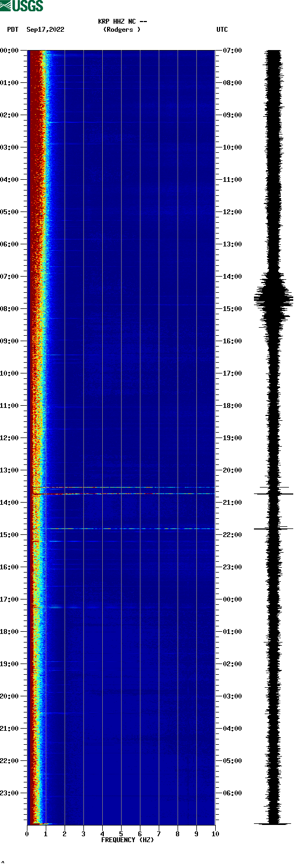Select the station title 'KRP HHZ NC --'

[123, 22]
